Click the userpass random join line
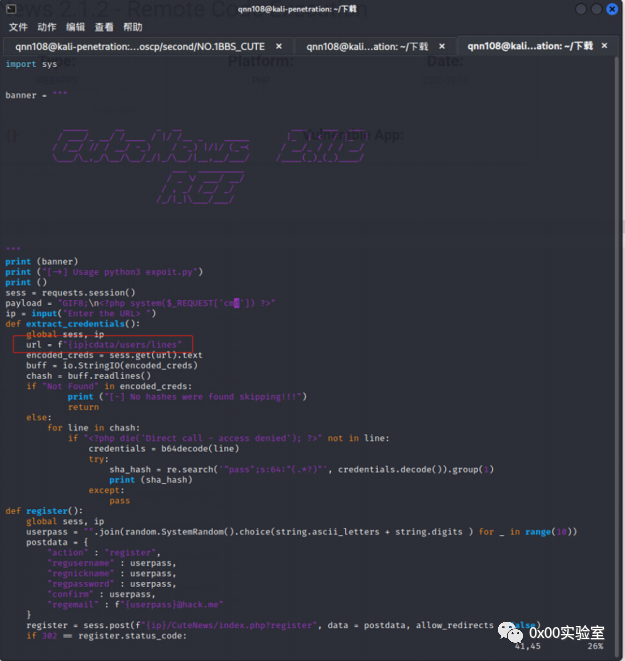 coord(301,532)
